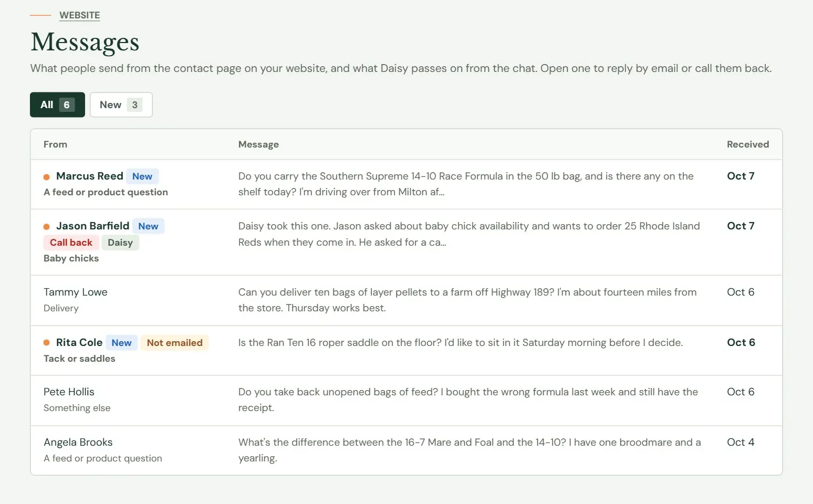Click the From column header
Viewport: 813px width, 504px height.
[55, 144]
